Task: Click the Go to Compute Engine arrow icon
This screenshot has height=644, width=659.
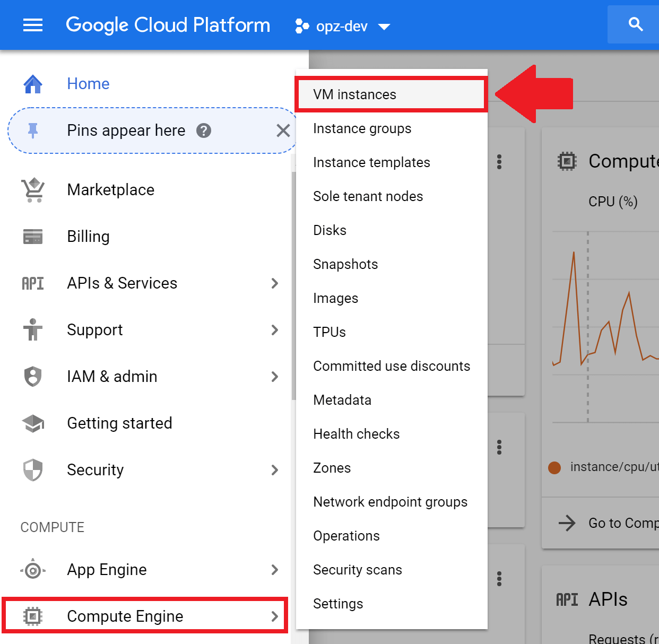Action: [567, 523]
